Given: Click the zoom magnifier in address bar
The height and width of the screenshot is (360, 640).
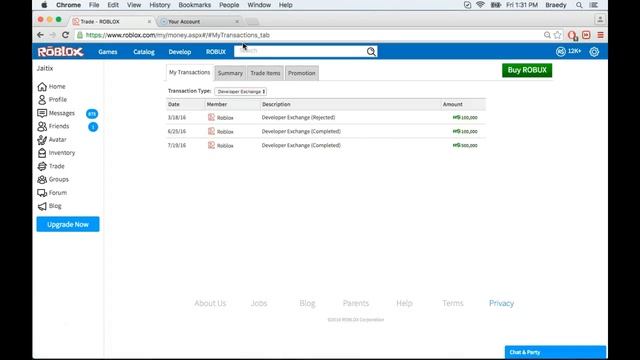Looking at the screenshot, I should click(x=547, y=35).
